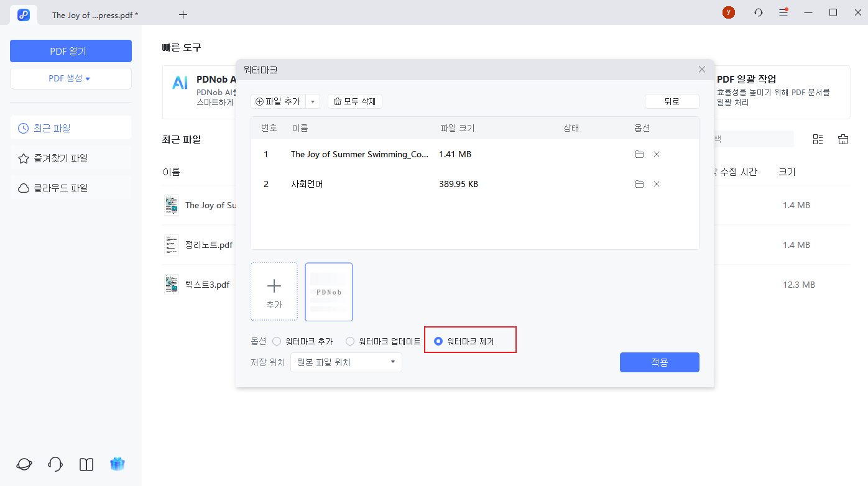Expand the 파일 추가 dropdown arrow

(x=313, y=101)
